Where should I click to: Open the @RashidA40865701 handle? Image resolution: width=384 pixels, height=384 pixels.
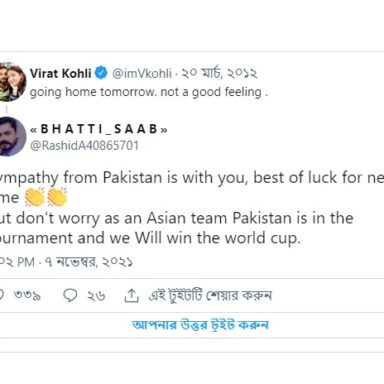(84, 146)
